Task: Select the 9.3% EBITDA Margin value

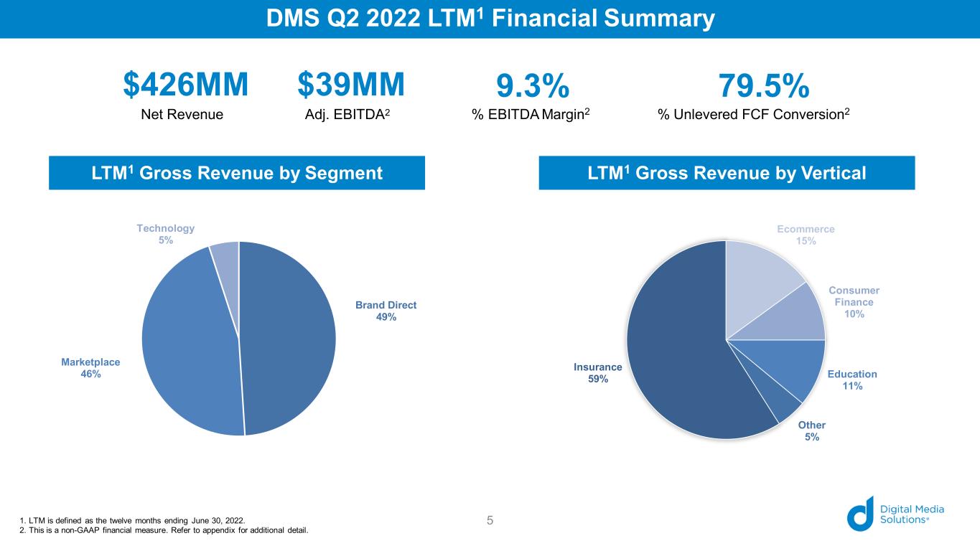Action: coord(533,88)
